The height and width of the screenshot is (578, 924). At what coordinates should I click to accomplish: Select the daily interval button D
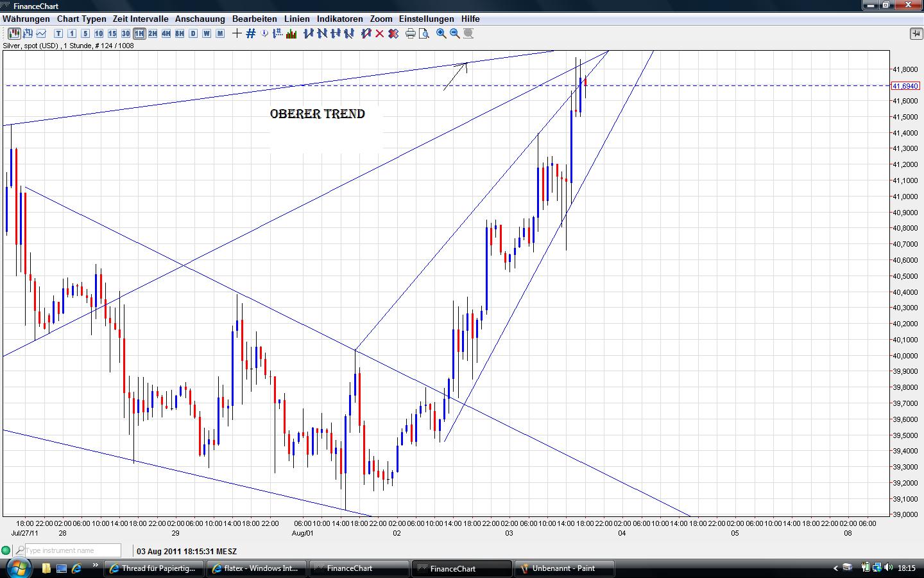[193, 33]
